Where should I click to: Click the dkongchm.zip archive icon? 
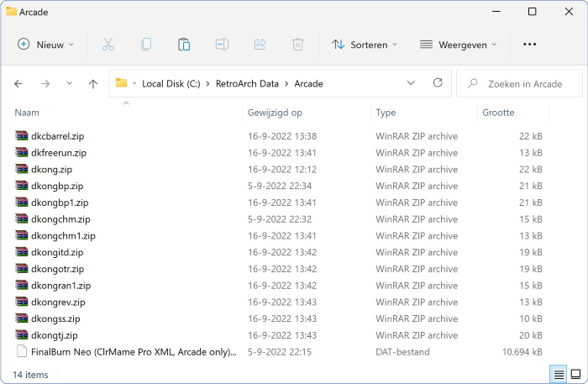tap(22, 218)
